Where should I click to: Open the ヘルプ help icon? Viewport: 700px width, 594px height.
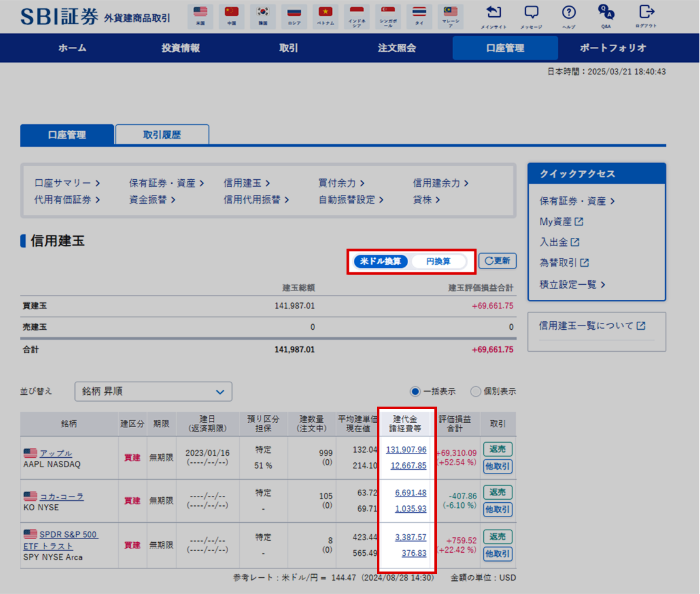point(569,16)
